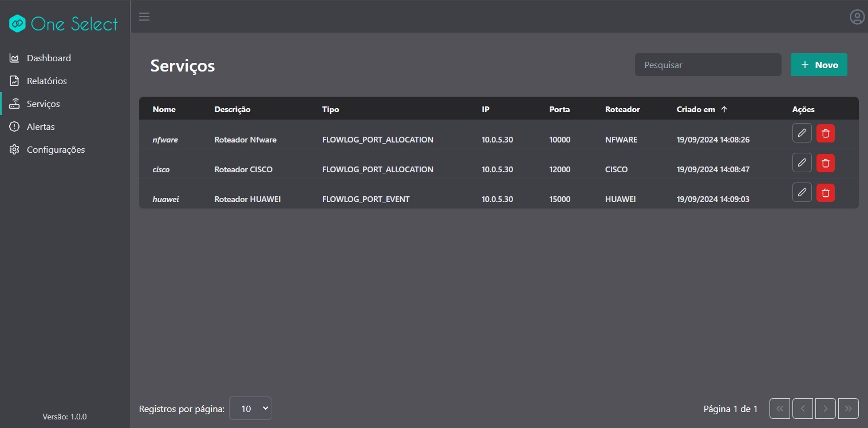Image resolution: width=868 pixels, height=428 pixels.
Task: Click the Configurações gear icon in sidebar
Action: pyautogui.click(x=15, y=149)
